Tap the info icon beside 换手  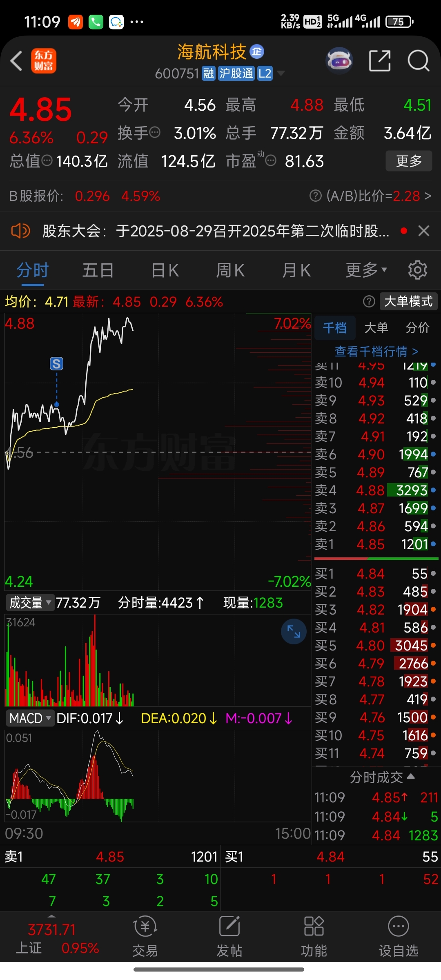155,132
